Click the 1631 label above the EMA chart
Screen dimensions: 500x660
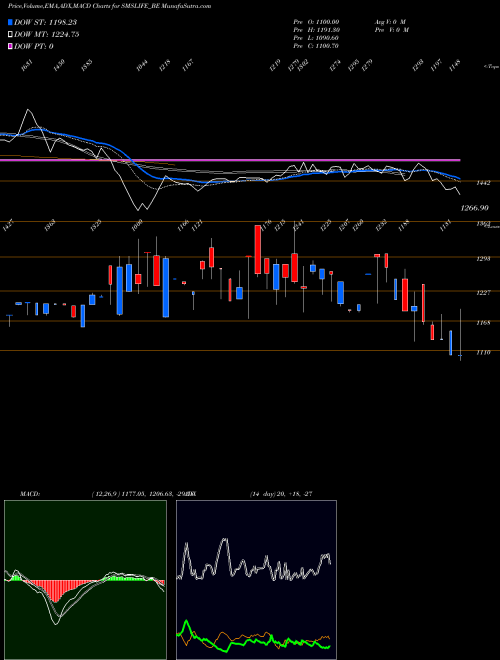pos(27,65)
